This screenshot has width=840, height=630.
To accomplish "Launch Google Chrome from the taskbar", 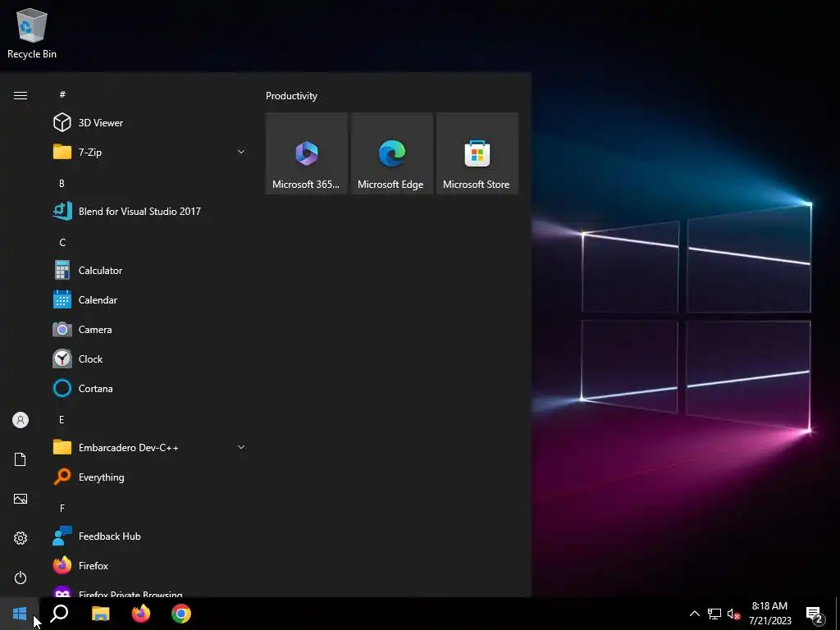I will point(181,614).
